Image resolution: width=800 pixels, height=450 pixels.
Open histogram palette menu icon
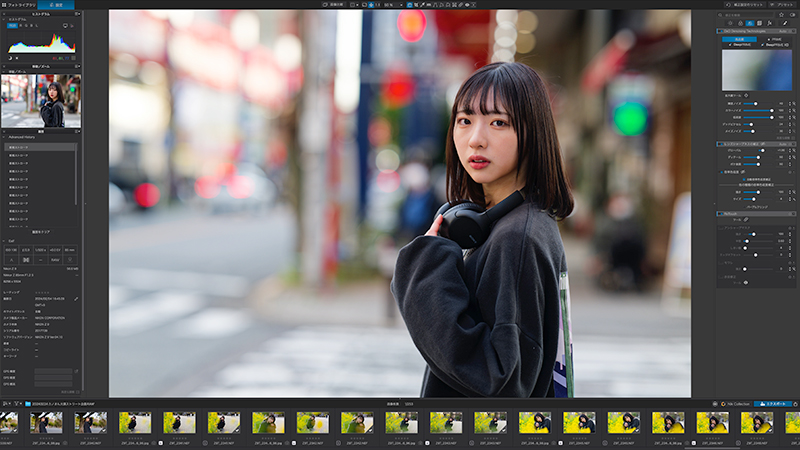click(x=77, y=14)
